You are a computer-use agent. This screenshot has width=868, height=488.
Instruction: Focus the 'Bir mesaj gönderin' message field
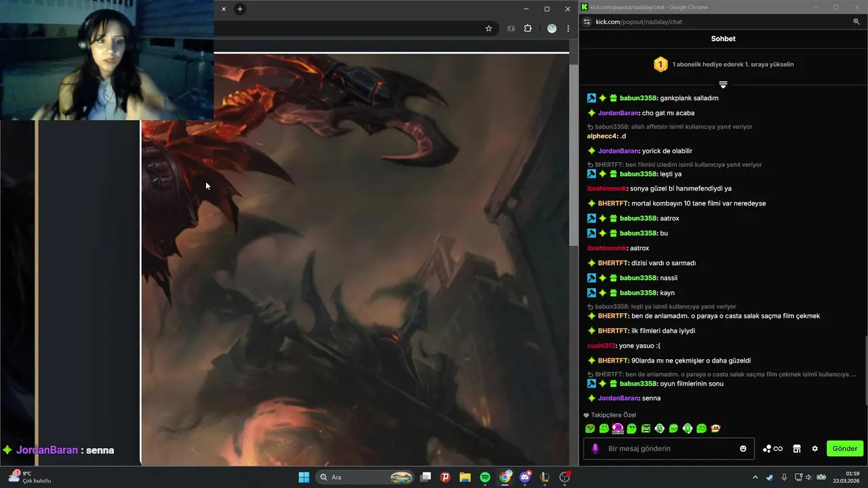[668, 449]
